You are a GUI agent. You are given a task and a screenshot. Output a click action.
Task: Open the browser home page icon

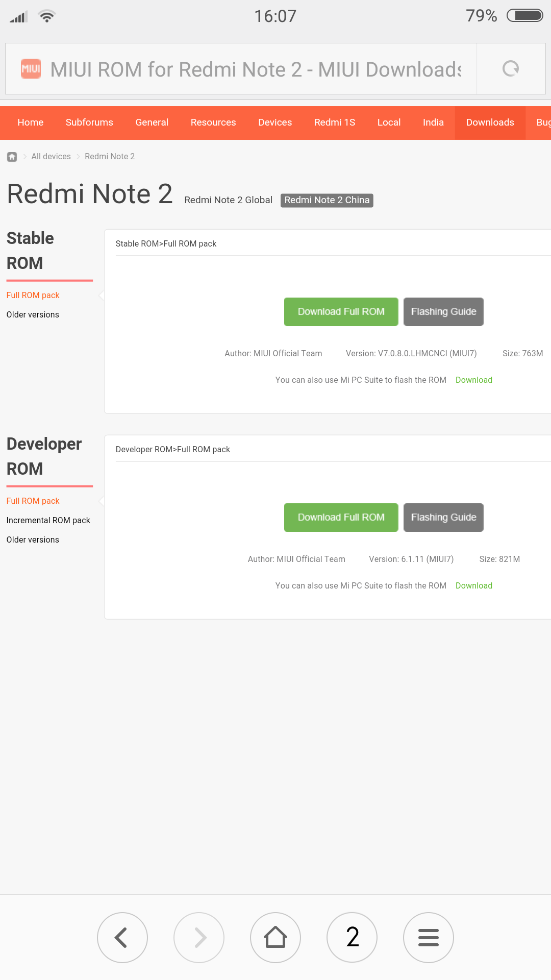tap(275, 938)
